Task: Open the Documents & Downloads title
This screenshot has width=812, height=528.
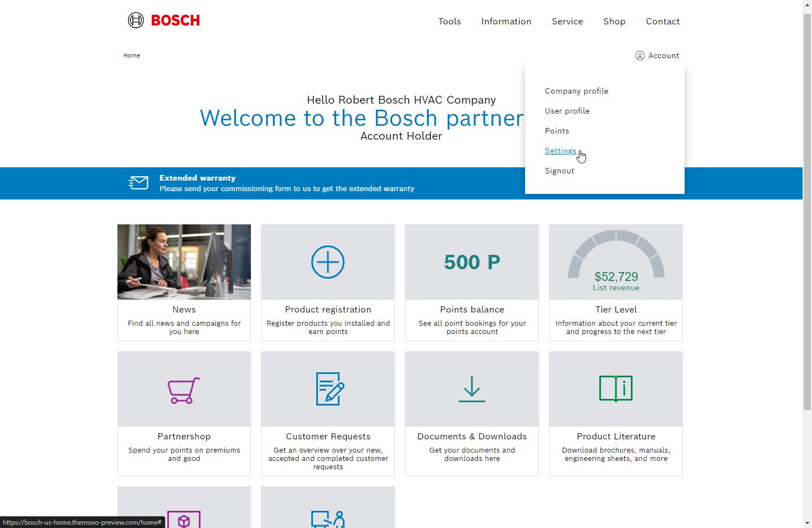Action: click(472, 437)
